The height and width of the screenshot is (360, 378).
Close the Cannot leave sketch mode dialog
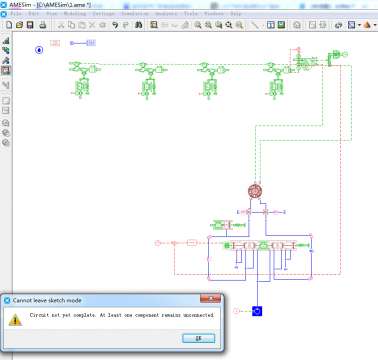tap(210, 299)
